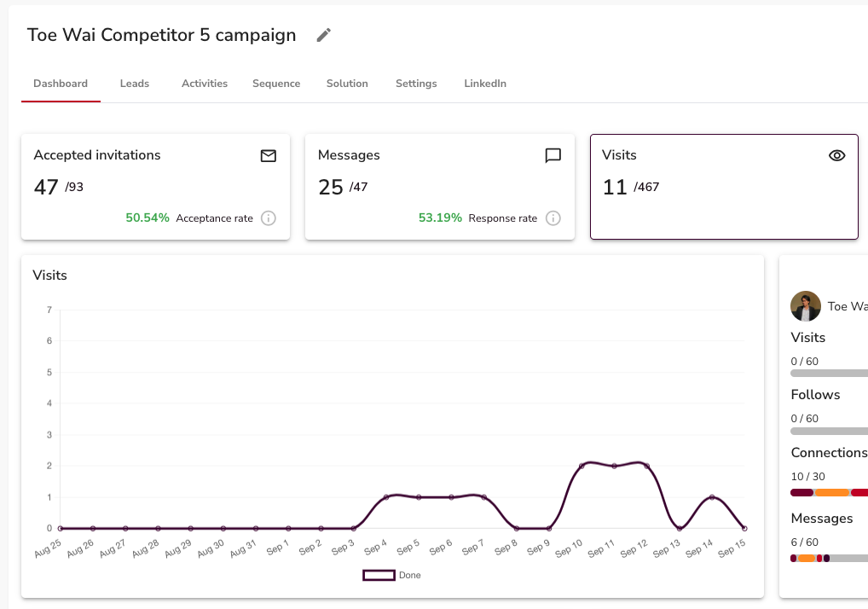Click the Sep 14 data point on chart
868x609 pixels.
712,497
